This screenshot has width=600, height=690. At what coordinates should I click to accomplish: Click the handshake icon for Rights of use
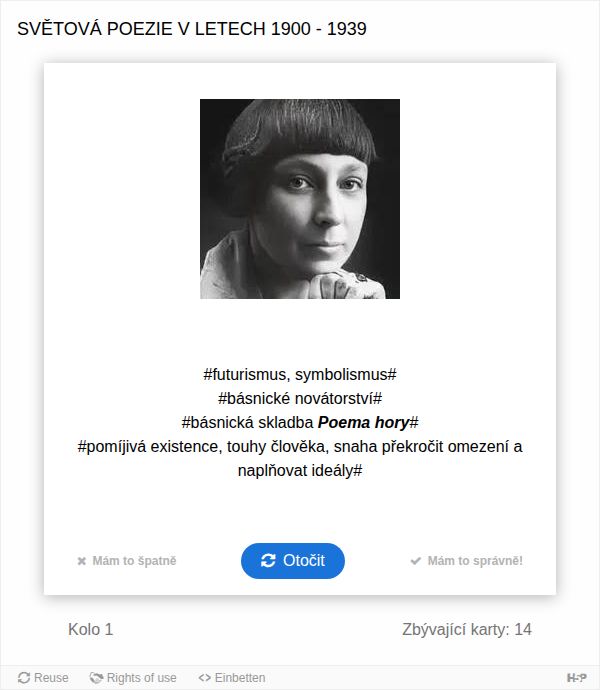(96, 678)
